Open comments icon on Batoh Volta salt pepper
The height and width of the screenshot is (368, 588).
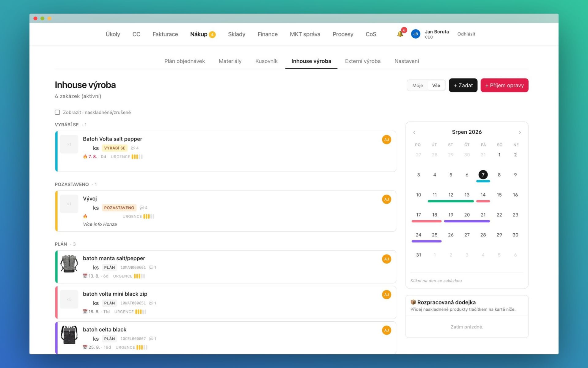(133, 148)
